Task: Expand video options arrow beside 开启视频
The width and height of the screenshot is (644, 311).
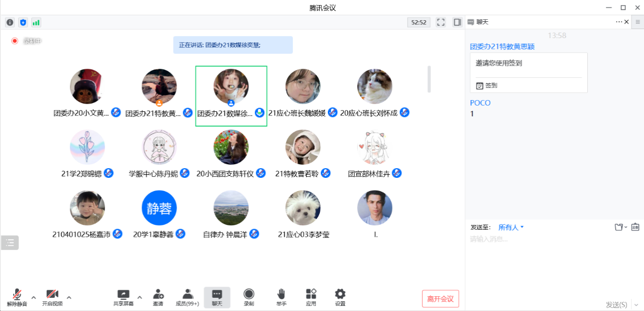Action: point(69,297)
